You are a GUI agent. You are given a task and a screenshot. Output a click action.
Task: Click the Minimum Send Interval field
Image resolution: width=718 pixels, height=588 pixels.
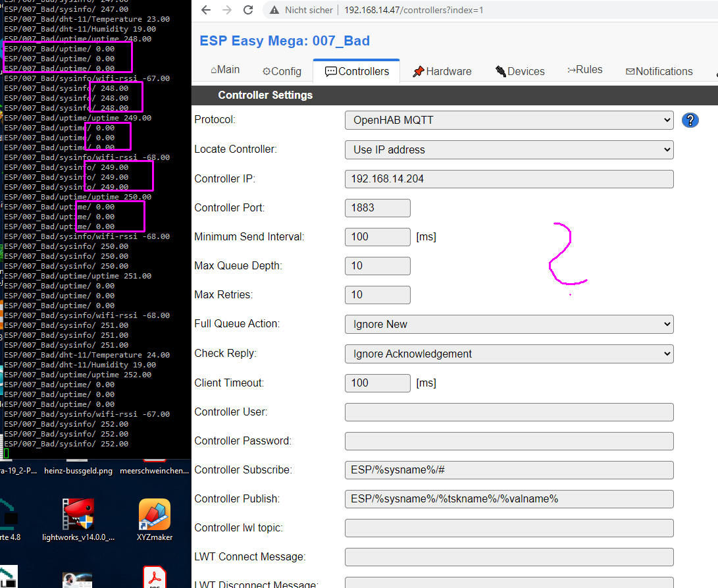pos(377,237)
